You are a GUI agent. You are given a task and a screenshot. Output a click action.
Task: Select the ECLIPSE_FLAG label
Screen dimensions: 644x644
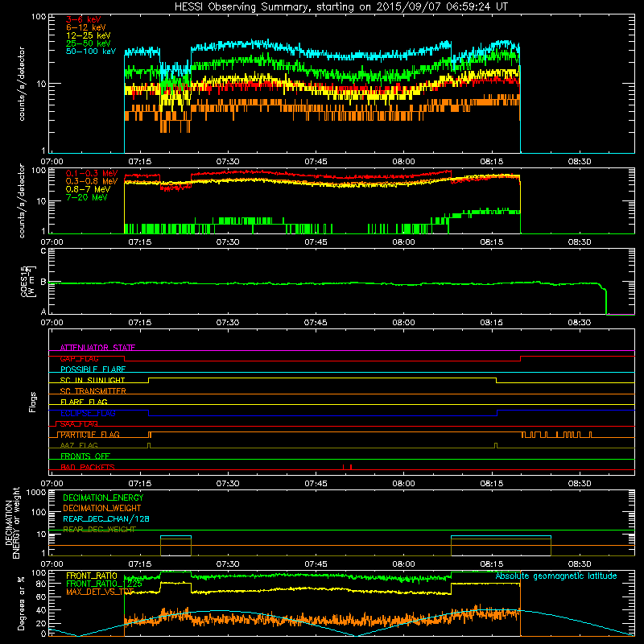[88, 413]
